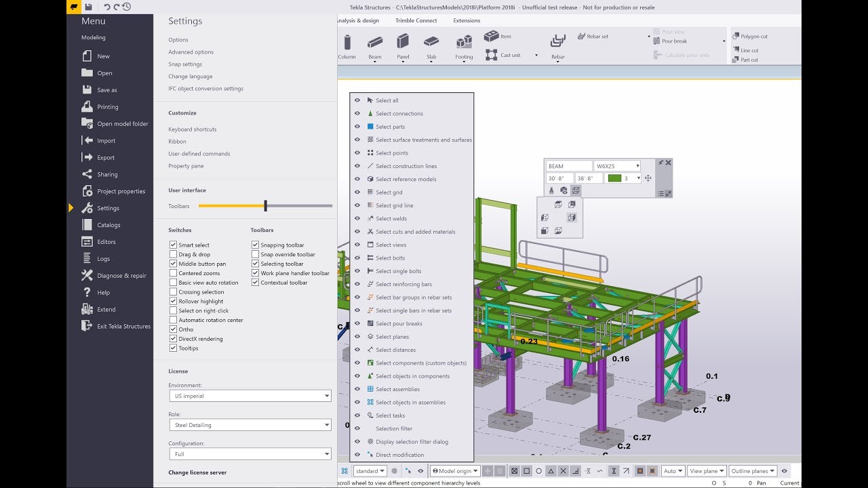
Task: Select the Rebar tool icon
Action: pos(558,41)
